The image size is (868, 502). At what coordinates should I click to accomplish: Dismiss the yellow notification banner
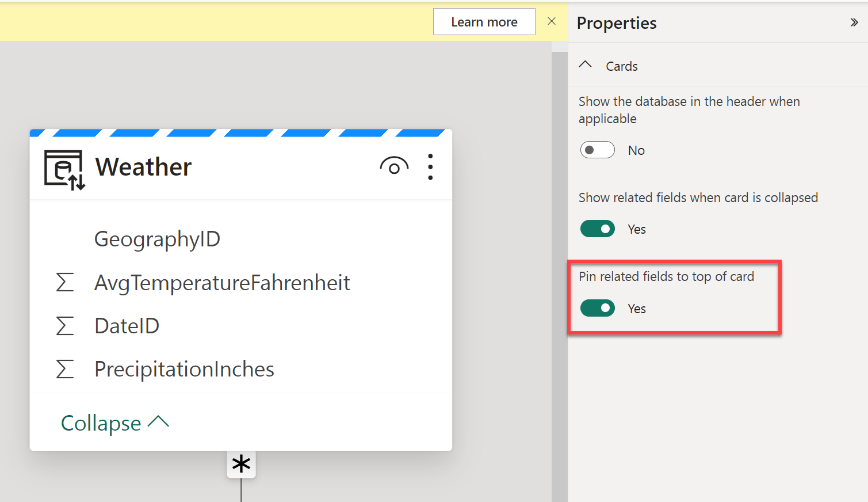[552, 21]
